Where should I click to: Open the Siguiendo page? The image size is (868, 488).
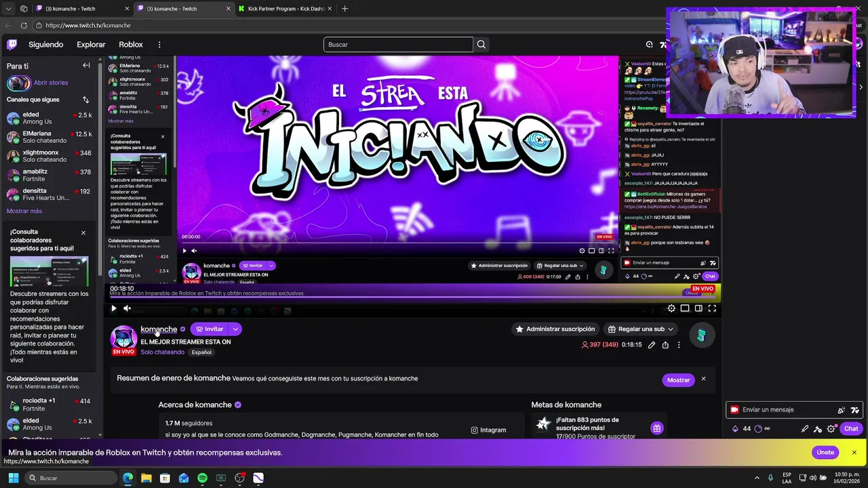(x=45, y=45)
